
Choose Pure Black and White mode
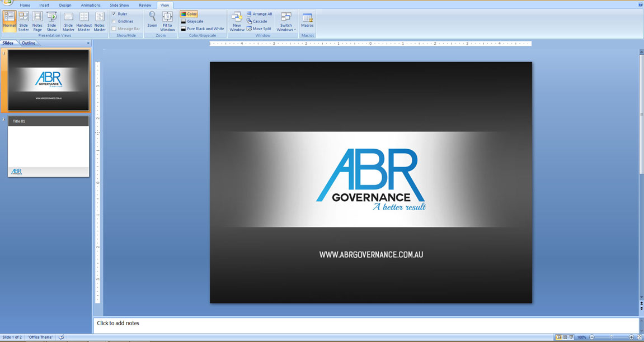click(x=203, y=28)
